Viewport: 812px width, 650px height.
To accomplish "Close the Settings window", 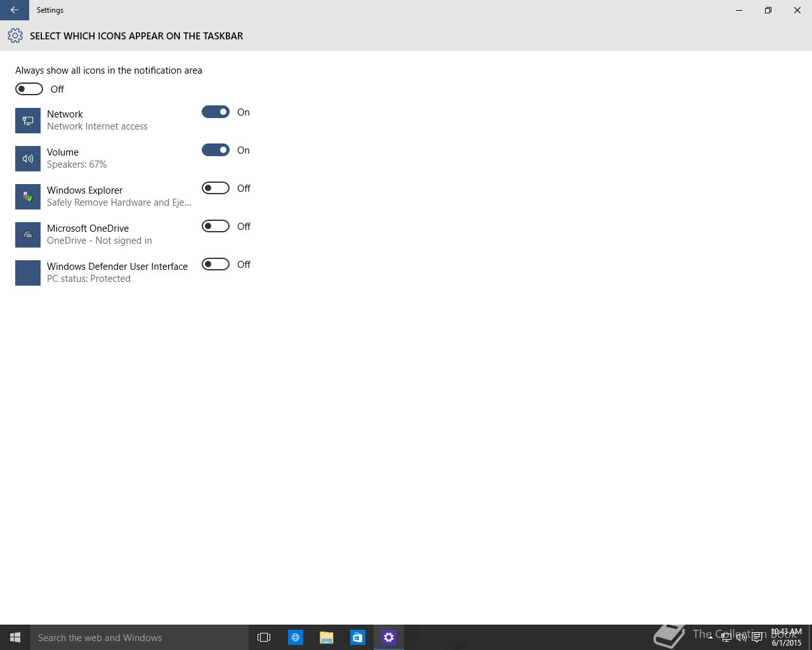I will [797, 10].
